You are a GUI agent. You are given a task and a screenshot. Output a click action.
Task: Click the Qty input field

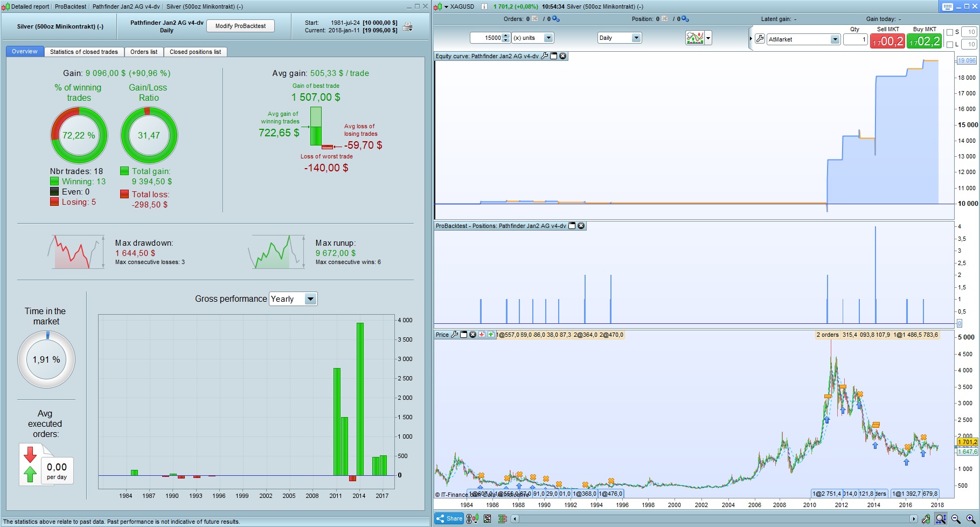click(x=855, y=39)
